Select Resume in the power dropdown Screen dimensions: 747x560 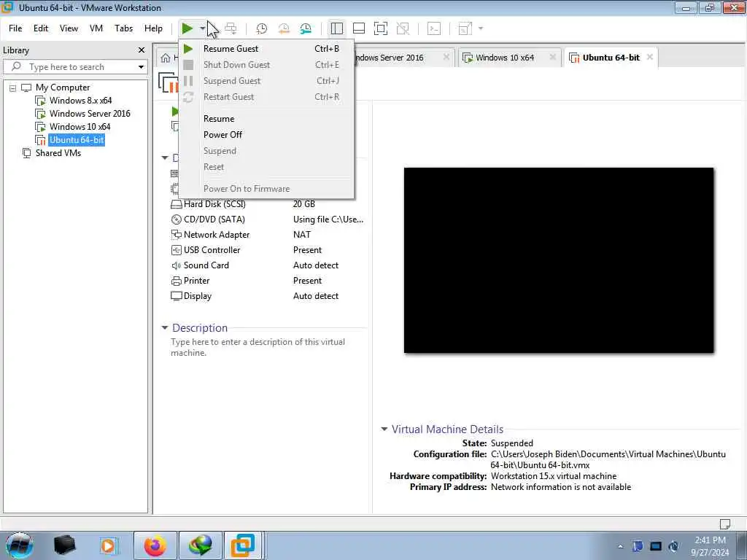(266, 119)
